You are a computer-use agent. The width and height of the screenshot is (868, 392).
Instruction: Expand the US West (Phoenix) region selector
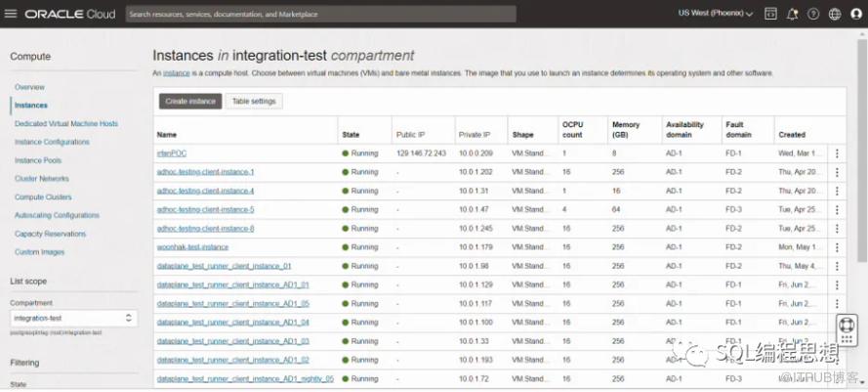click(x=716, y=14)
